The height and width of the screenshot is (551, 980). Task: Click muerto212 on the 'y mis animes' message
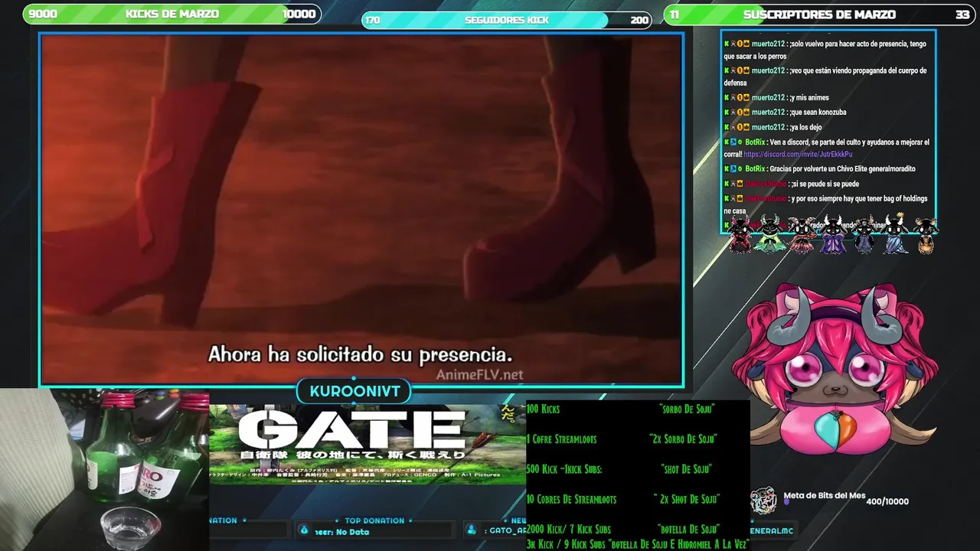pyautogui.click(x=768, y=97)
